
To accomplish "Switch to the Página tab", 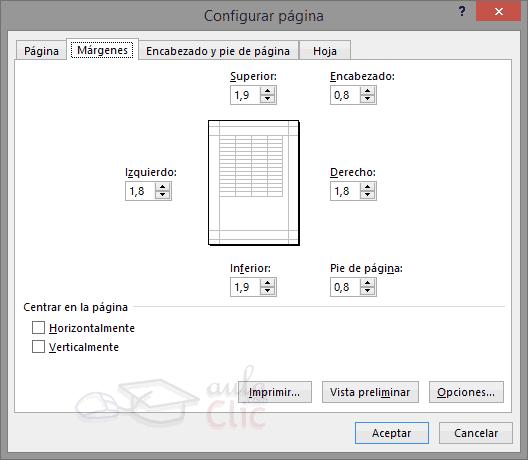I will click(x=41, y=51).
